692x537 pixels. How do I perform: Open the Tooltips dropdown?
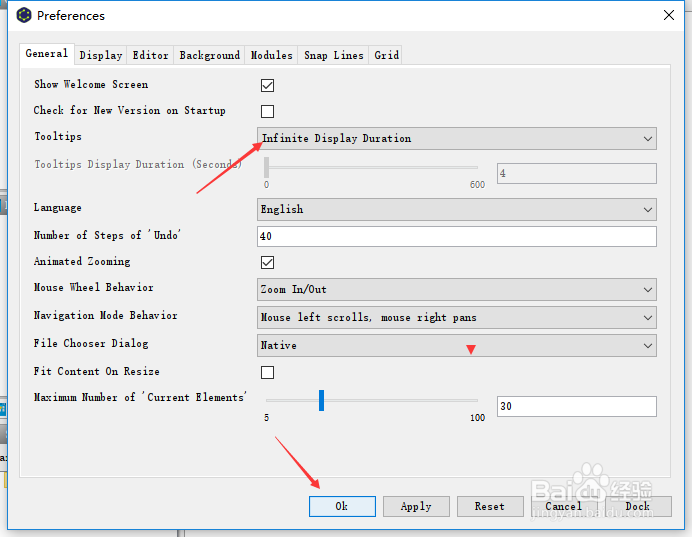[x=457, y=139]
